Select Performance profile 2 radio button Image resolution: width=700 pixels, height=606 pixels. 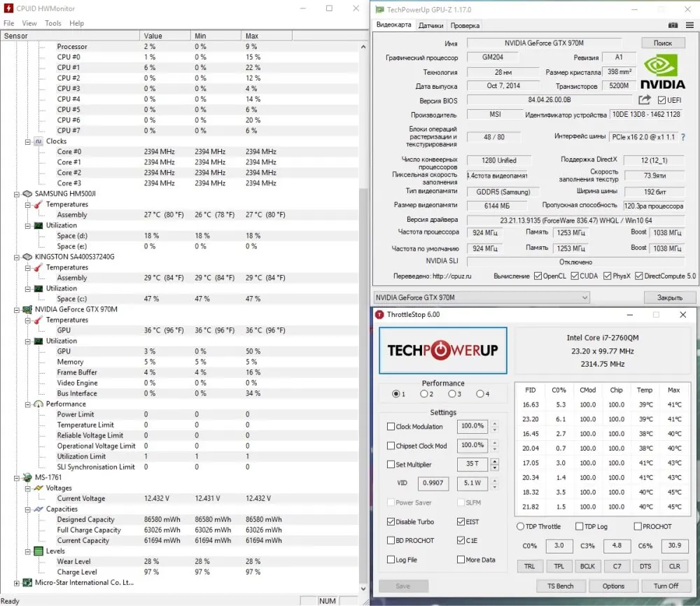coord(423,394)
